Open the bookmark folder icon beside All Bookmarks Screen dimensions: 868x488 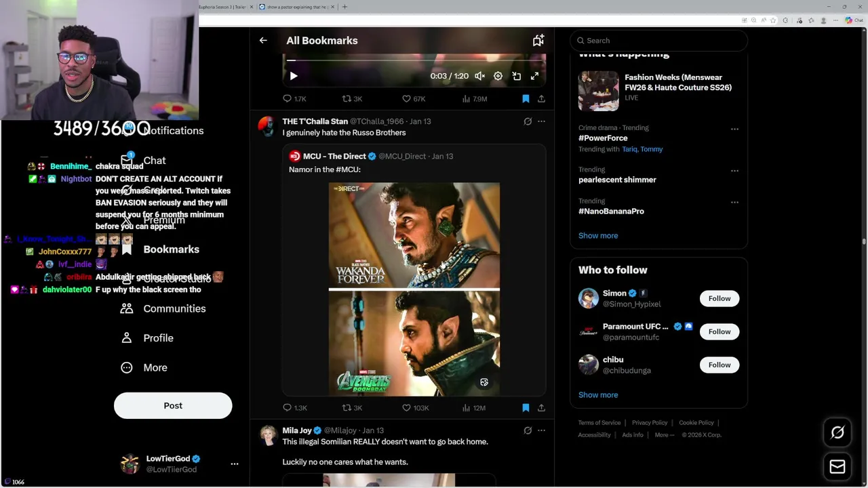[x=538, y=41]
